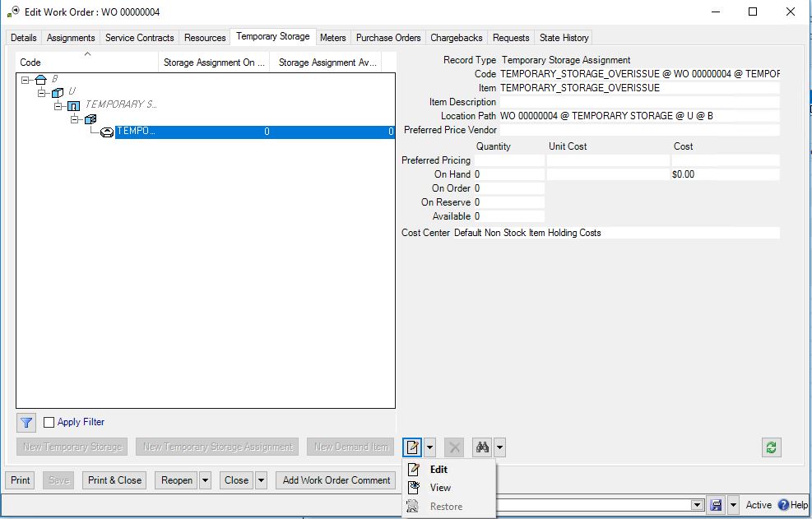Switch to the Meters tab
This screenshot has height=519, width=812.
coord(332,38)
